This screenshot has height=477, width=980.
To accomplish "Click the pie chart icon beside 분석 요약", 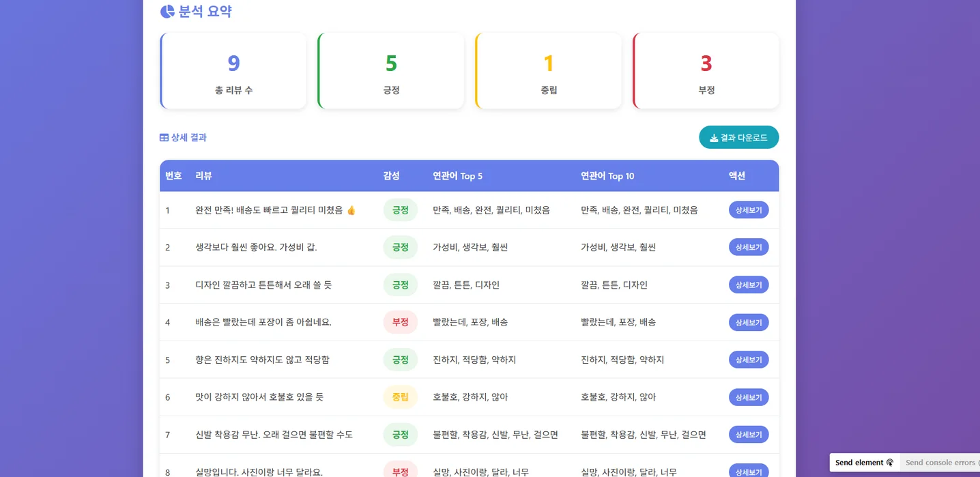I will (x=167, y=12).
